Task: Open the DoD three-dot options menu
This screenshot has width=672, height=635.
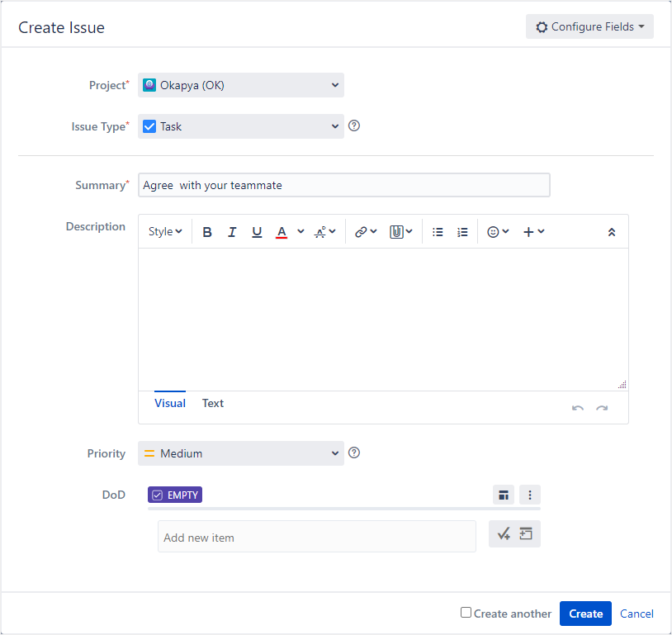Action: [530, 495]
